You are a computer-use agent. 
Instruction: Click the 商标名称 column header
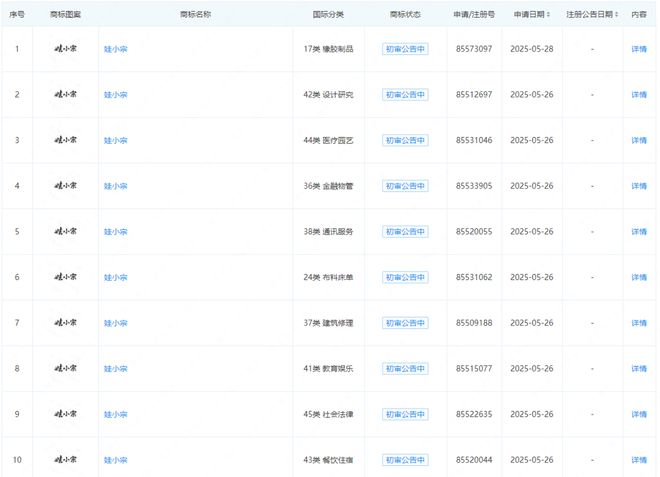tap(195, 15)
